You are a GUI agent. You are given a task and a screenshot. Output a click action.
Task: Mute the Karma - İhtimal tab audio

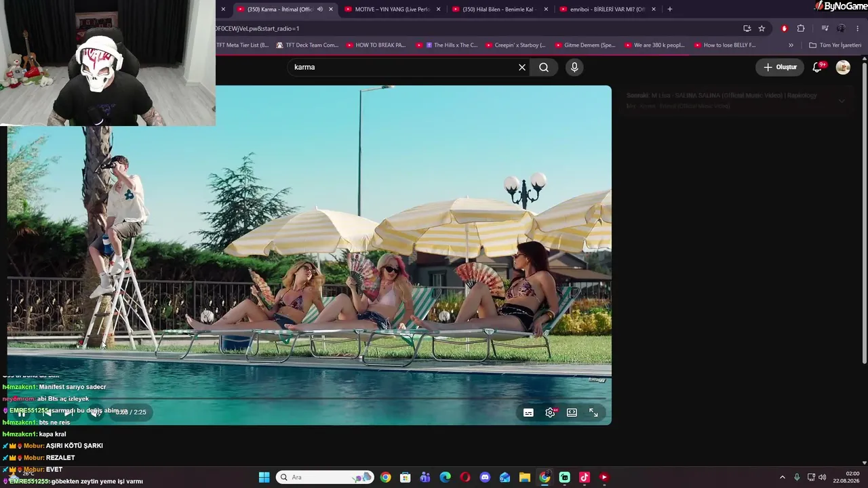click(320, 9)
